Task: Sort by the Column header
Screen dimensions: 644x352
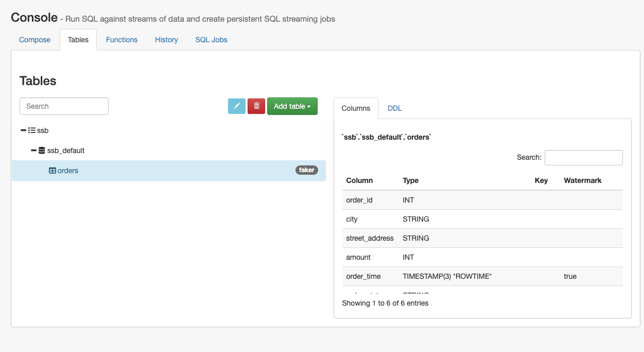Action: pyautogui.click(x=359, y=180)
